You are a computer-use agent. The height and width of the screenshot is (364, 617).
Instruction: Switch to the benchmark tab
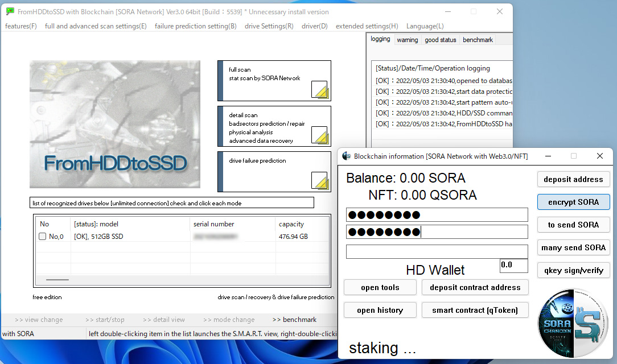click(478, 40)
